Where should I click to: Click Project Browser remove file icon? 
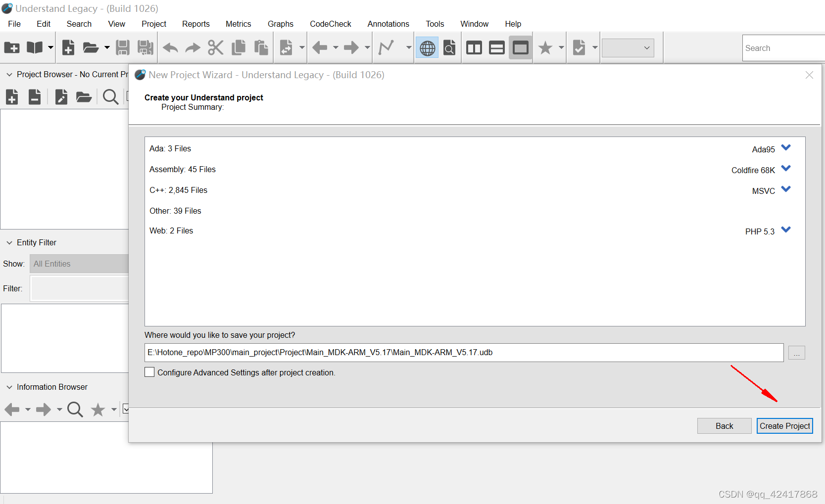pyautogui.click(x=35, y=96)
